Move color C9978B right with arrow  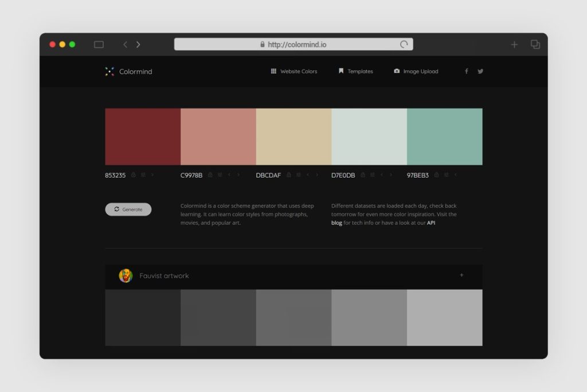238,175
